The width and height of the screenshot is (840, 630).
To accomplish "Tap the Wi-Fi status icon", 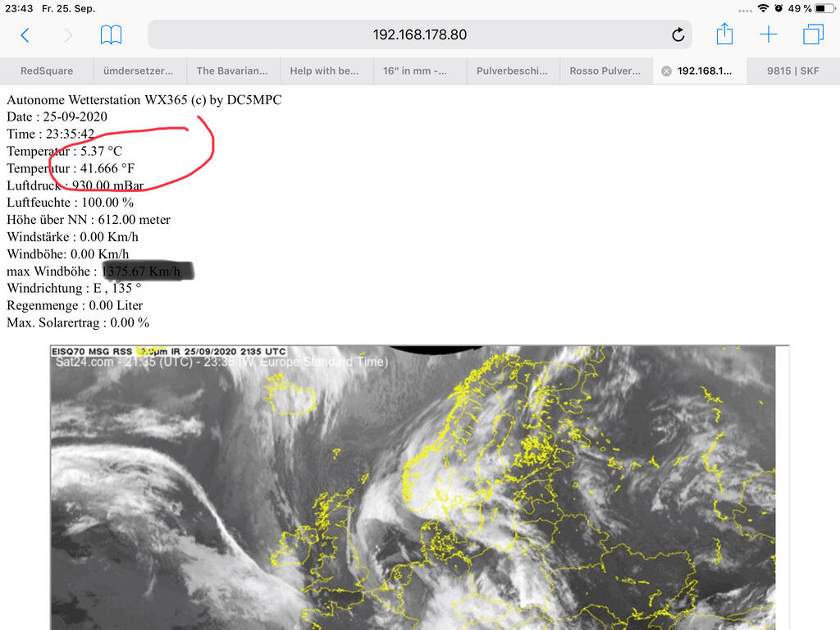I will [764, 8].
